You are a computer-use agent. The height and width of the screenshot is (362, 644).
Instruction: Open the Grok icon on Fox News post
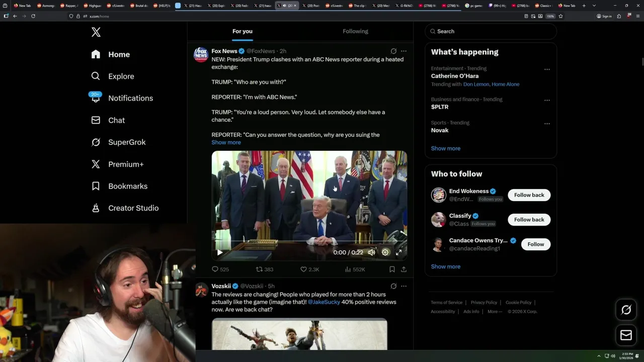(x=393, y=51)
